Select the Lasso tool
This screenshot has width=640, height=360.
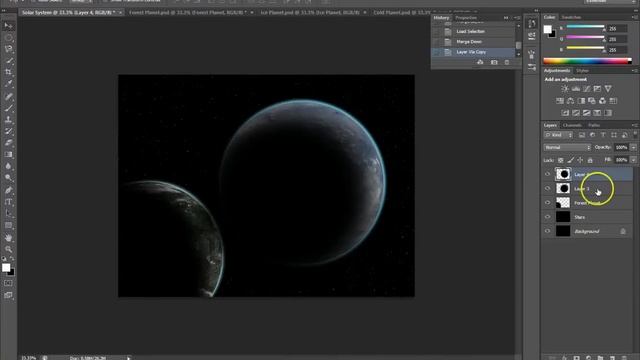pyautogui.click(x=8, y=49)
